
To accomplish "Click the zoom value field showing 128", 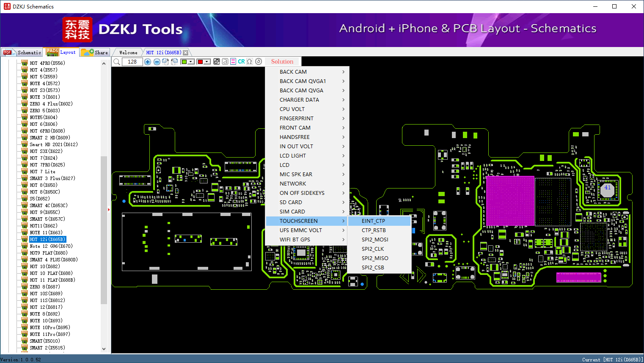I will click(x=132, y=62).
